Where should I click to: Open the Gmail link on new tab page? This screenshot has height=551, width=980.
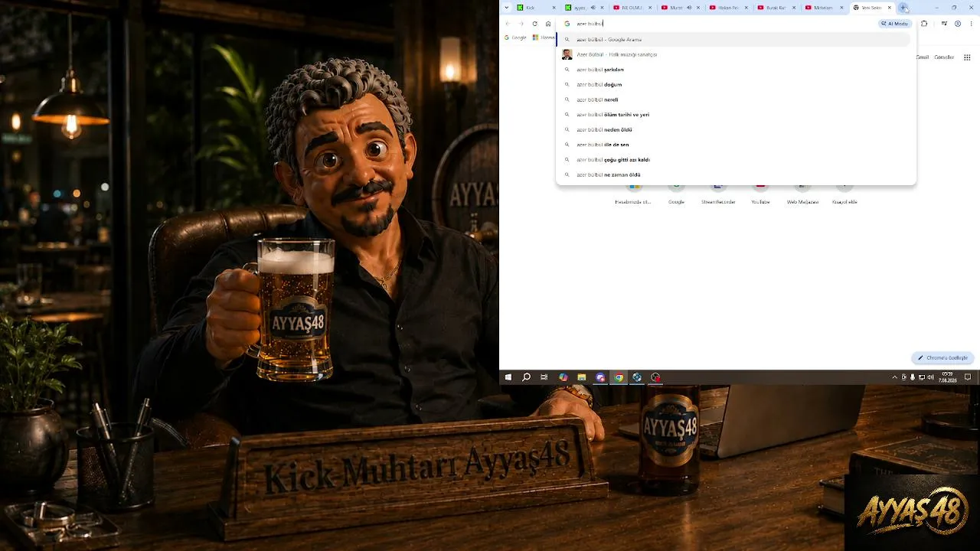923,57
